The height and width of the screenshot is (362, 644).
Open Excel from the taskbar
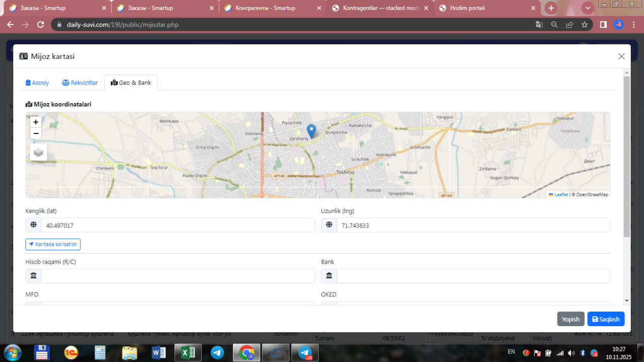pos(188,353)
